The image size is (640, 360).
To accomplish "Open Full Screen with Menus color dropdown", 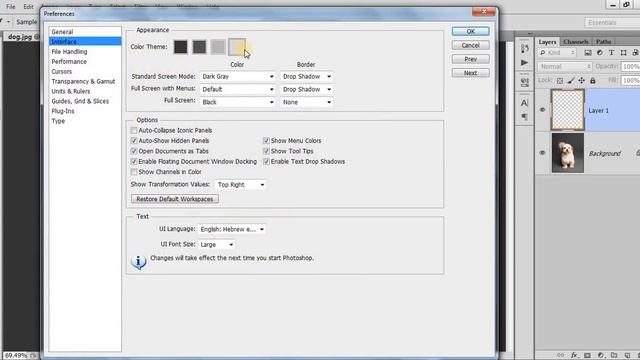I will tap(238, 89).
